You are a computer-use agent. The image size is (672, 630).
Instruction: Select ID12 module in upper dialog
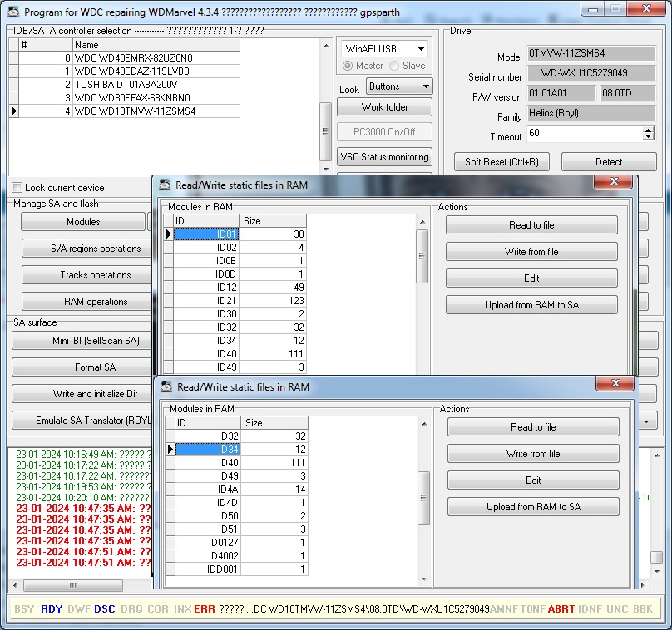tap(235, 287)
